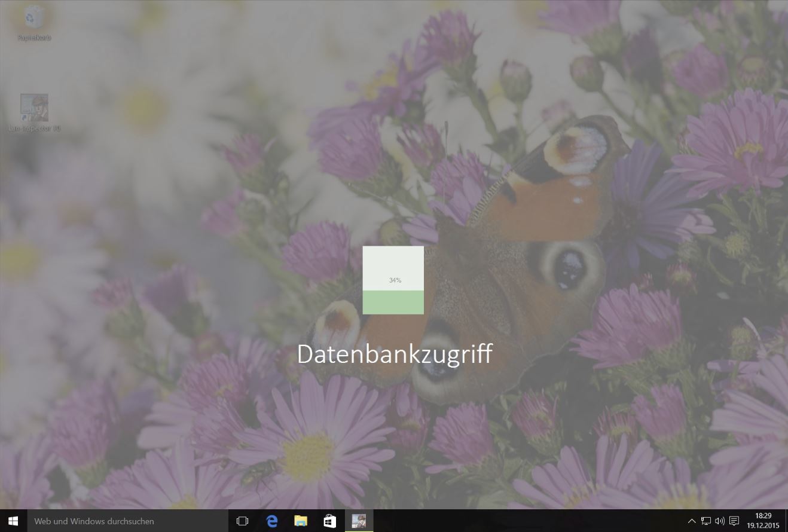Open File Explorer from the taskbar

[x=301, y=521]
